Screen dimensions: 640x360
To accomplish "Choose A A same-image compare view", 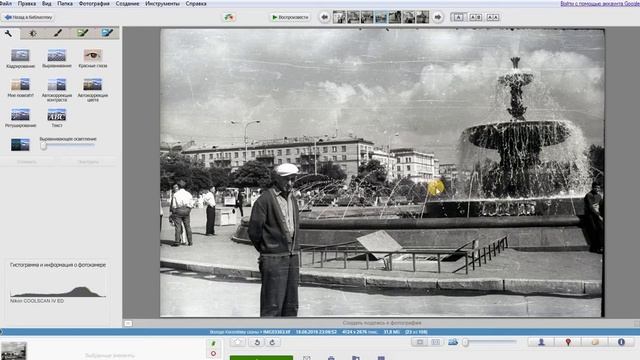I will click(x=493, y=17).
